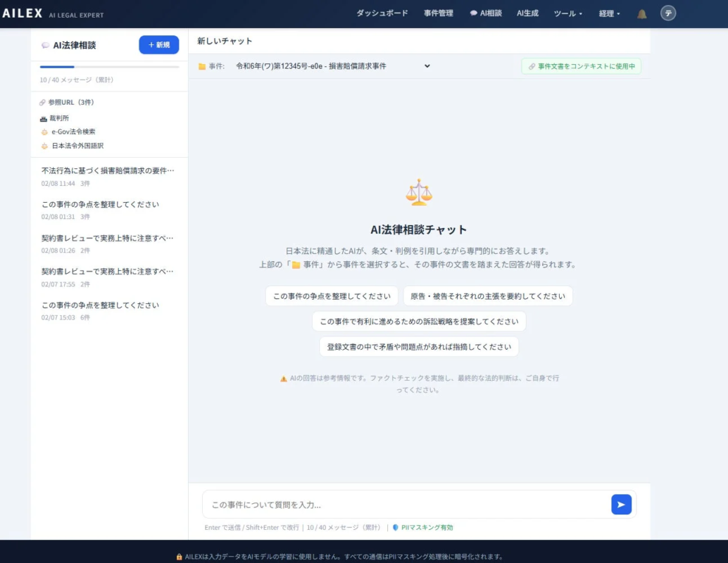The width and height of the screenshot is (728, 563).
Task: Click the 新規 new chat button
Action: pos(158,44)
